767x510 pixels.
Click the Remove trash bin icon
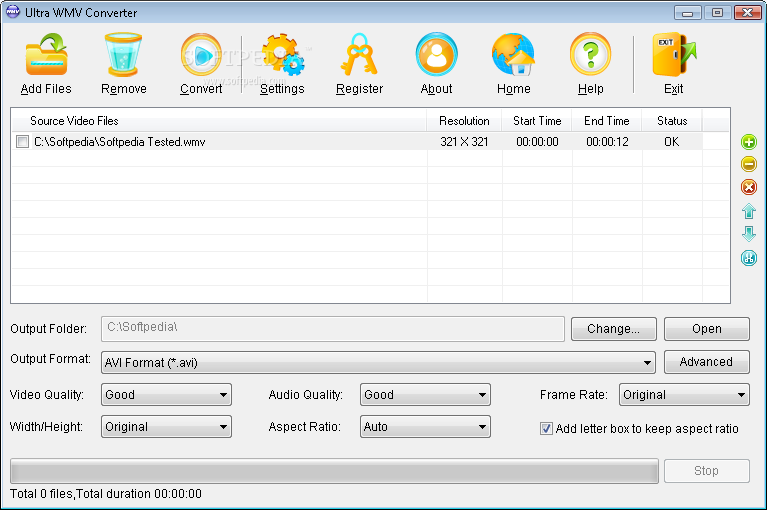click(123, 54)
